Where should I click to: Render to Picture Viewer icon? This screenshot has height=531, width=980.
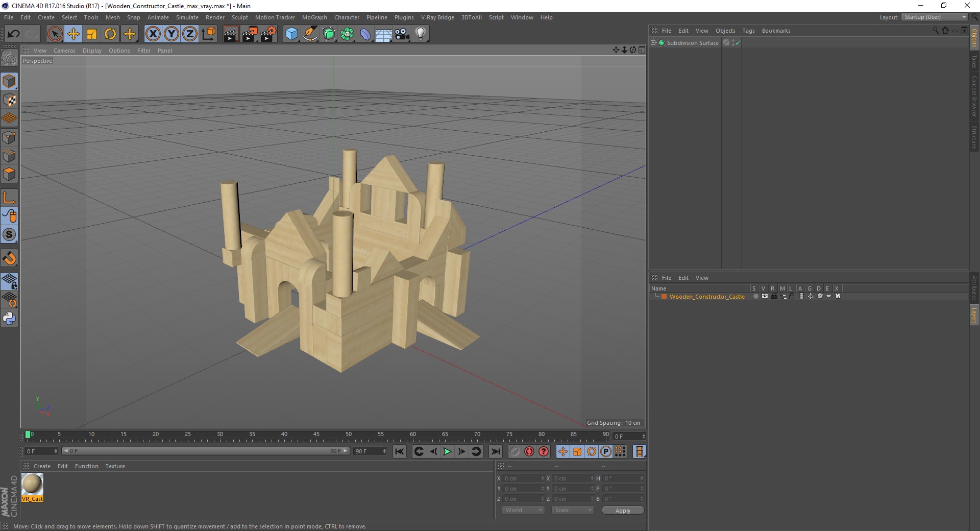coord(250,34)
